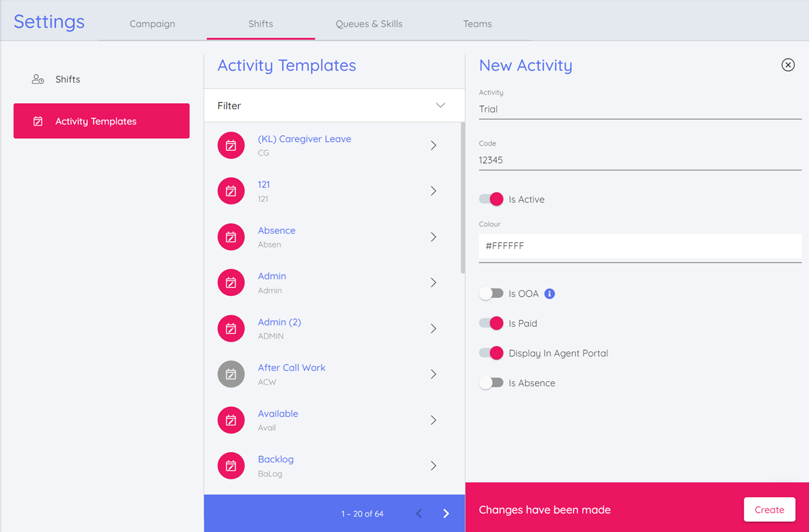
Task: Enable the Is OOA toggle
Action: coord(491,294)
